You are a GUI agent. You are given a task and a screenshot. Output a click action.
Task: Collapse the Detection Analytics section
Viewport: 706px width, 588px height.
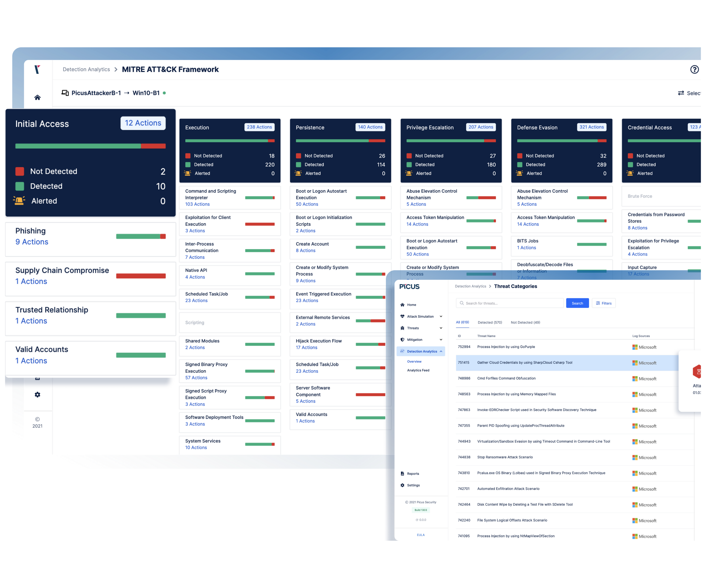(x=441, y=351)
